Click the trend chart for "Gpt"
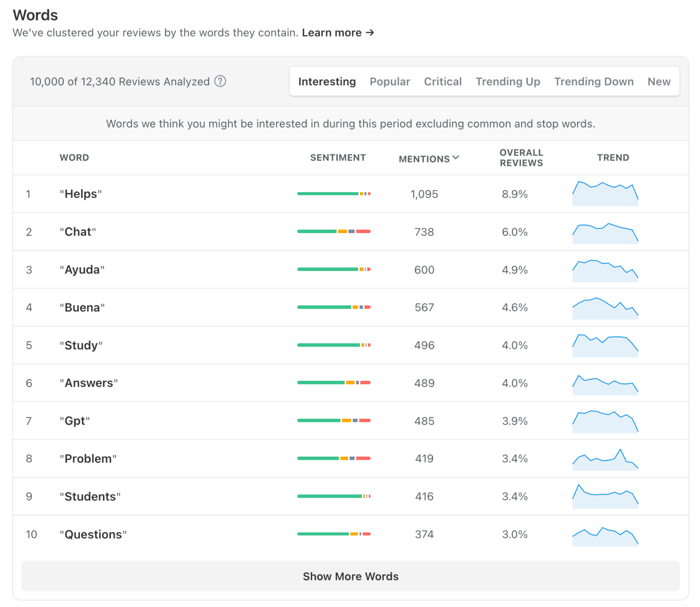The height and width of the screenshot is (607, 700). (x=605, y=420)
